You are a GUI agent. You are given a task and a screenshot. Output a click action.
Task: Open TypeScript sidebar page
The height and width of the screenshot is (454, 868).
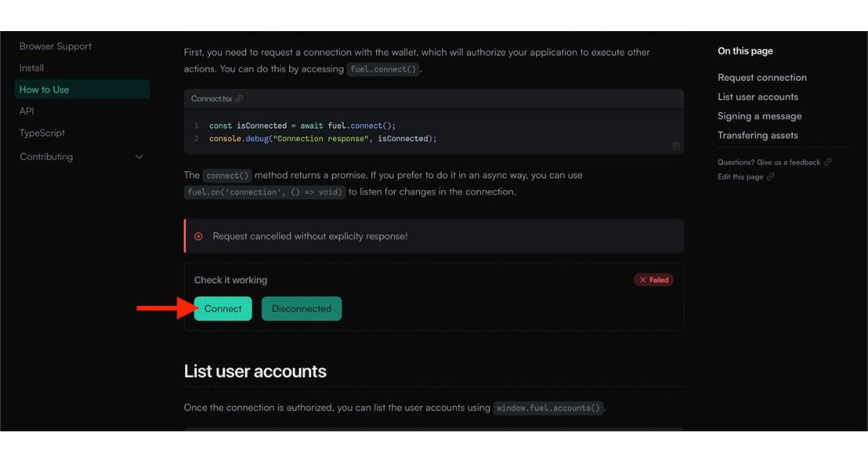[42, 133]
